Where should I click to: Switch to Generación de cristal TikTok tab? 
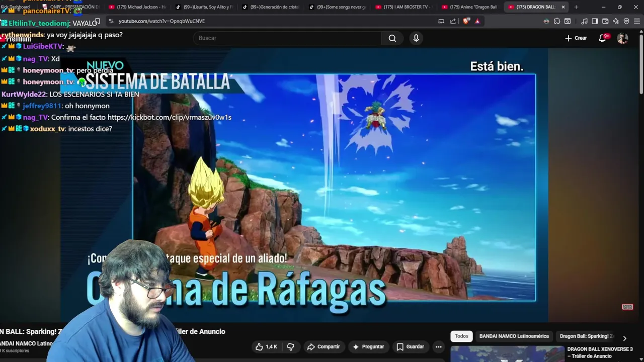click(x=271, y=7)
